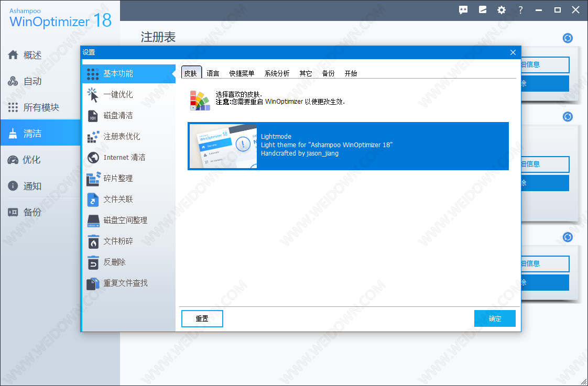Image resolution: width=588 pixels, height=386 pixels.
Task: Switch to the 其它 tab
Action: point(306,73)
